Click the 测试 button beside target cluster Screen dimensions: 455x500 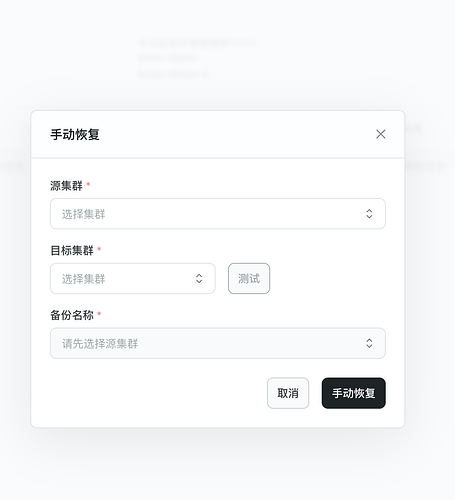(249, 278)
